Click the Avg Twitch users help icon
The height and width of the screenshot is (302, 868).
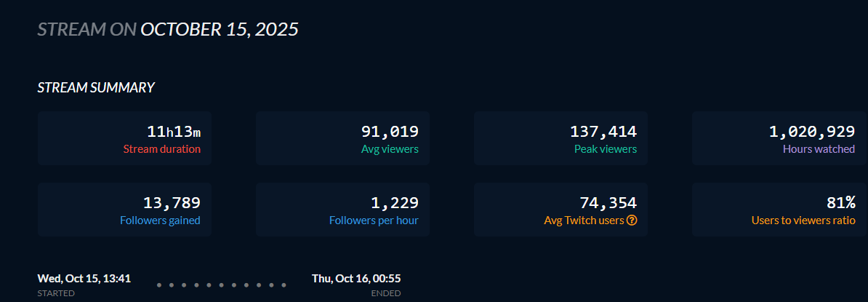[632, 220]
